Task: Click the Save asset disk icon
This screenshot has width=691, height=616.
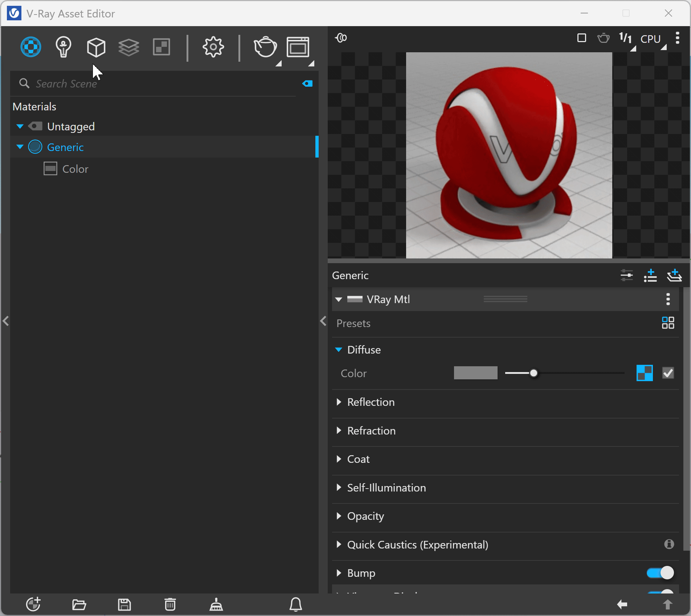Action: click(x=124, y=605)
